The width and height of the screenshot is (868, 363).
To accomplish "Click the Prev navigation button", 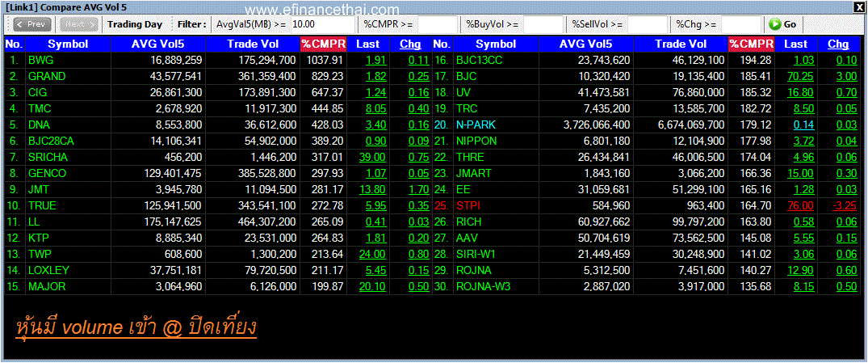I will click(x=32, y=24).
